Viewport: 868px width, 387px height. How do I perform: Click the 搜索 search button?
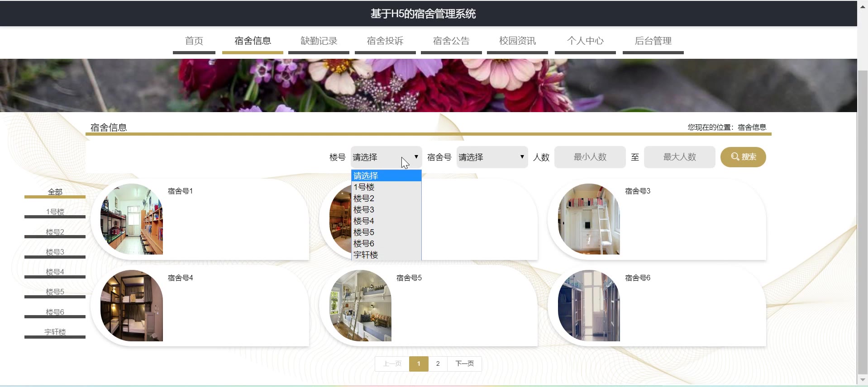743,157
